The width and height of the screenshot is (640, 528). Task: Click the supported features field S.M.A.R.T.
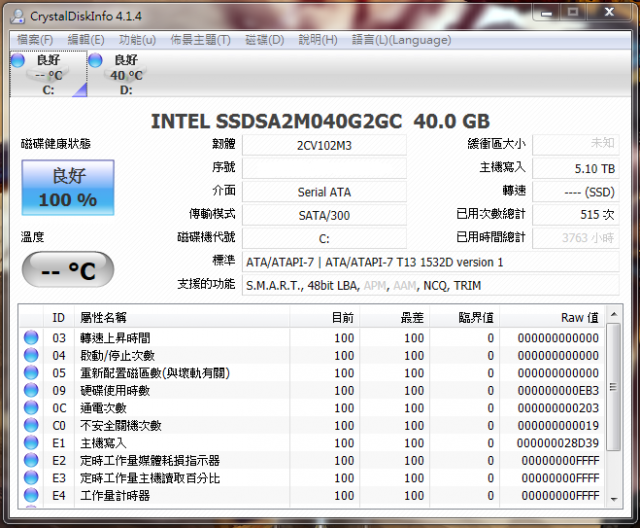point(431,285)
